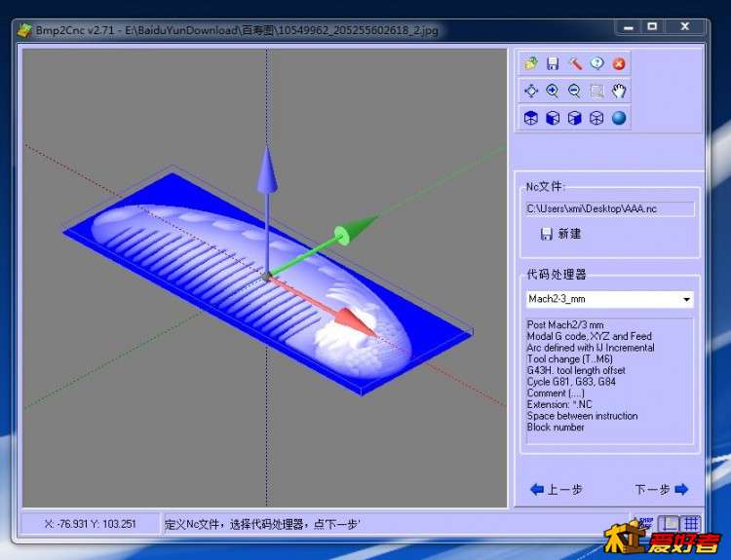Select the zoom window rectangle tool
The image size is (731, 560).
596,91
